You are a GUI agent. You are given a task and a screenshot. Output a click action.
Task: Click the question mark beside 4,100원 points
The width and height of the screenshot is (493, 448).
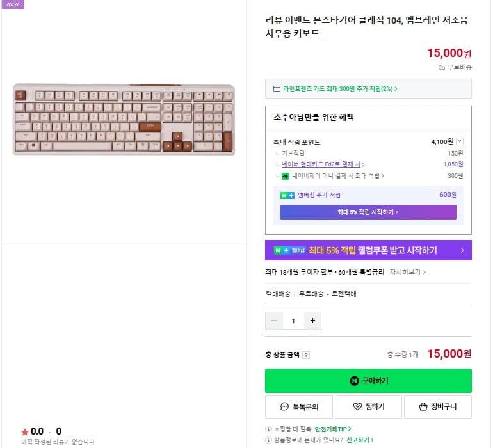pos(460,142)
